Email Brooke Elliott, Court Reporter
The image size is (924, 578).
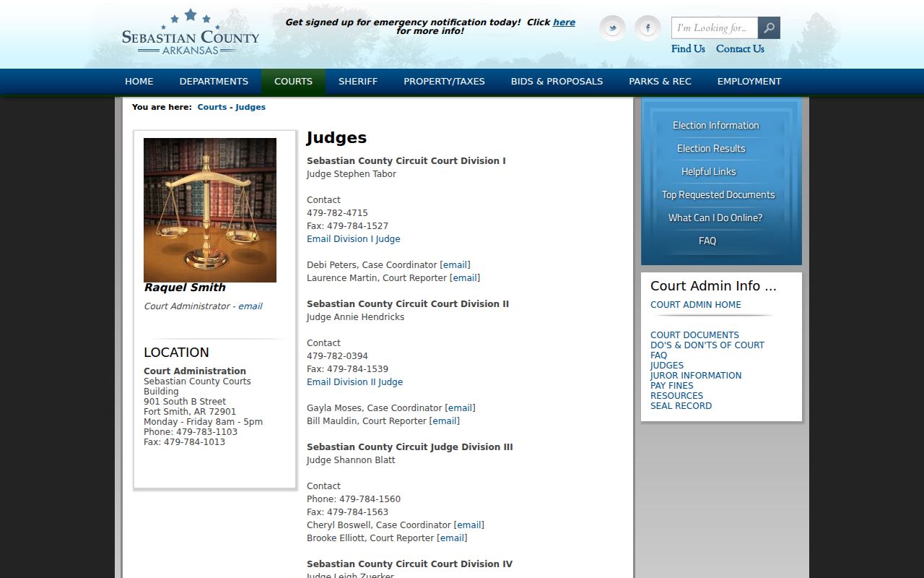point(452,538)
